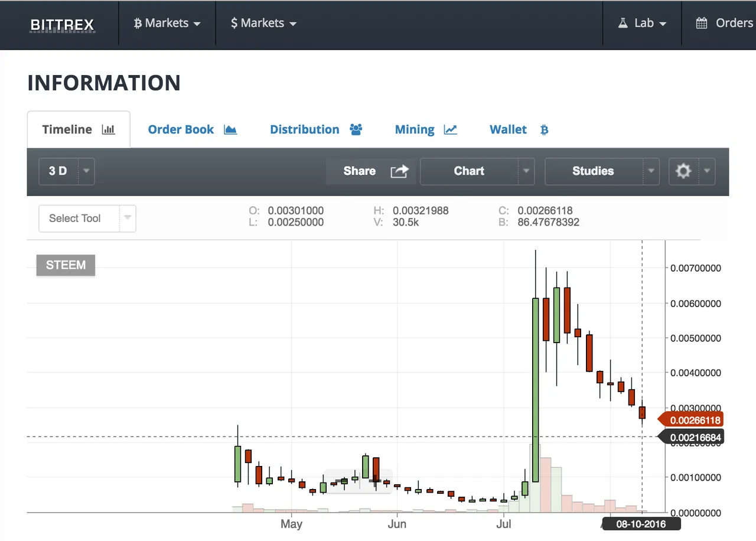The width and height of the screenshot is (756, 541).
Task: Click the crosshair price label 0.00216684
Action: (690, 437)
